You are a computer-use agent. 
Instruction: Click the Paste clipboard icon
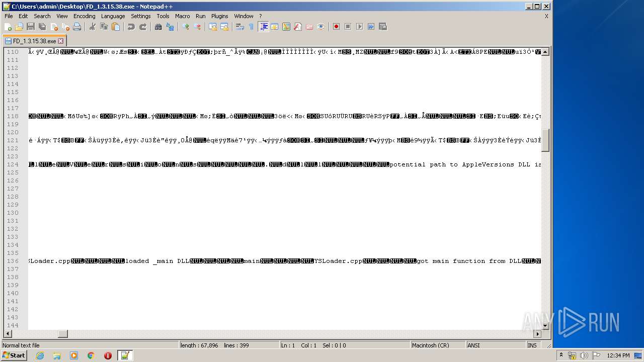[116, 27]
